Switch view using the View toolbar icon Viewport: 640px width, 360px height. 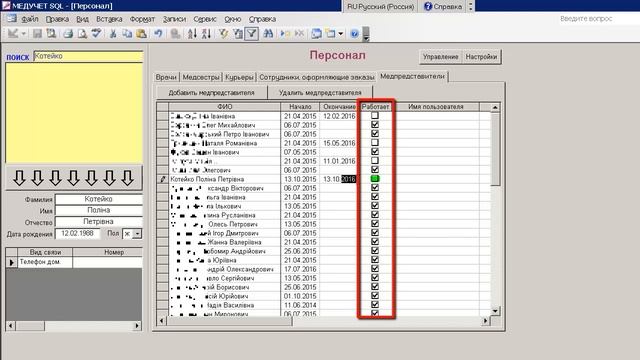13,33
